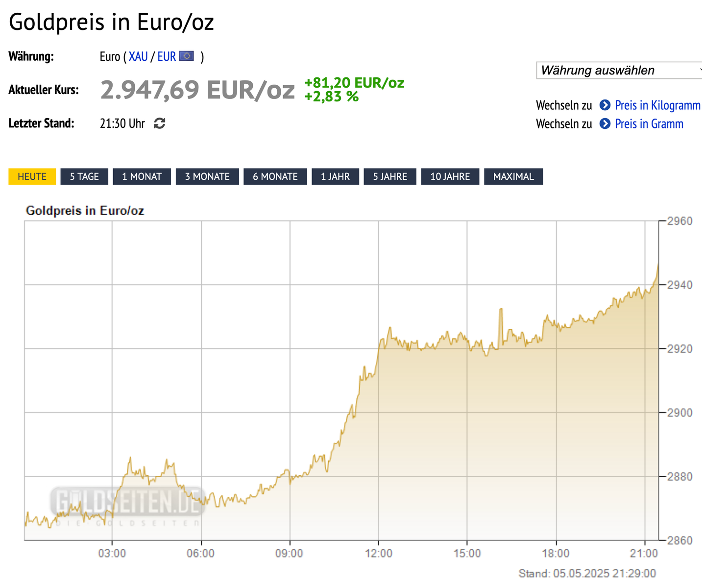702x588 pixels.
Task: Click the gold price peak at chart's right edge
Action: pos(658,265)
